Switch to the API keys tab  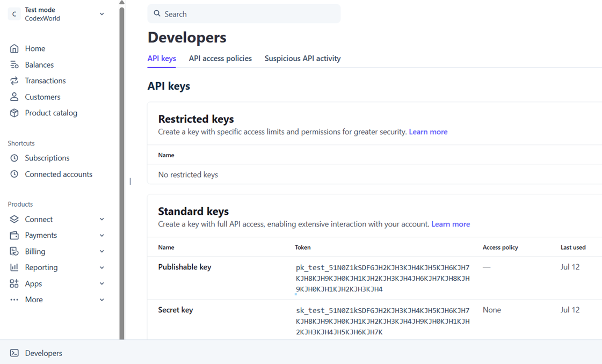(x=162, y=59)
